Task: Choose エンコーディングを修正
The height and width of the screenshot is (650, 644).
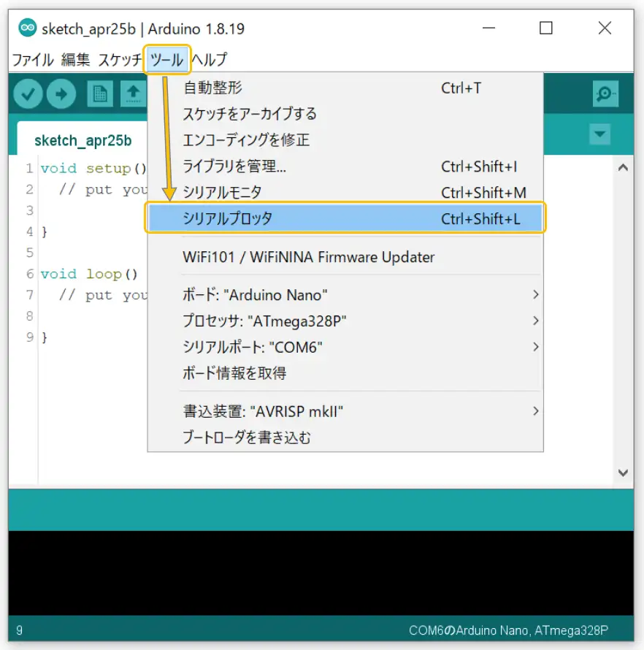Action: click(345, 140)
